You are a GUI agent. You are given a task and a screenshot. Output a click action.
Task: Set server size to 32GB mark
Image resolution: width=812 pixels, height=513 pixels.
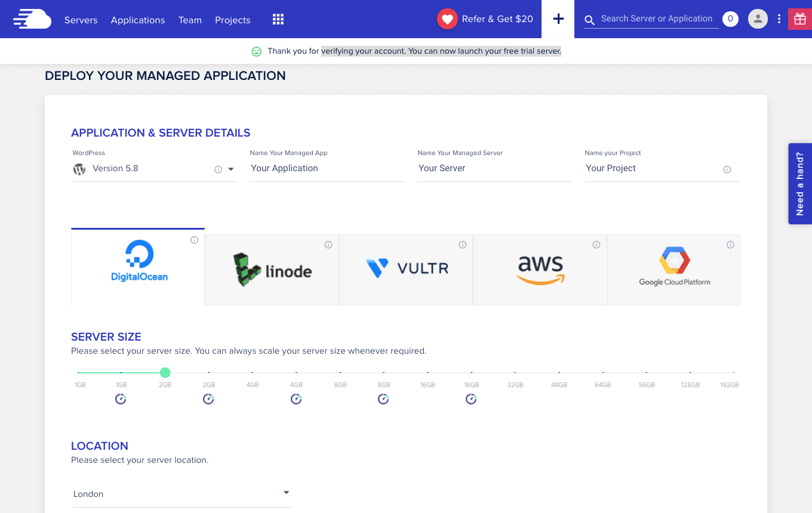click(x=515, y=373)
